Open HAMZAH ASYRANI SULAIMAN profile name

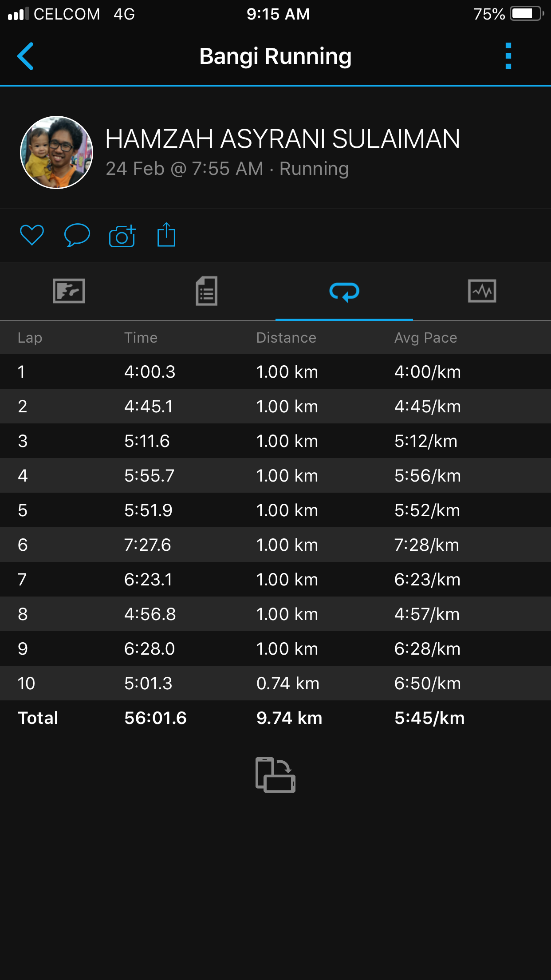[x=283, y=138]
